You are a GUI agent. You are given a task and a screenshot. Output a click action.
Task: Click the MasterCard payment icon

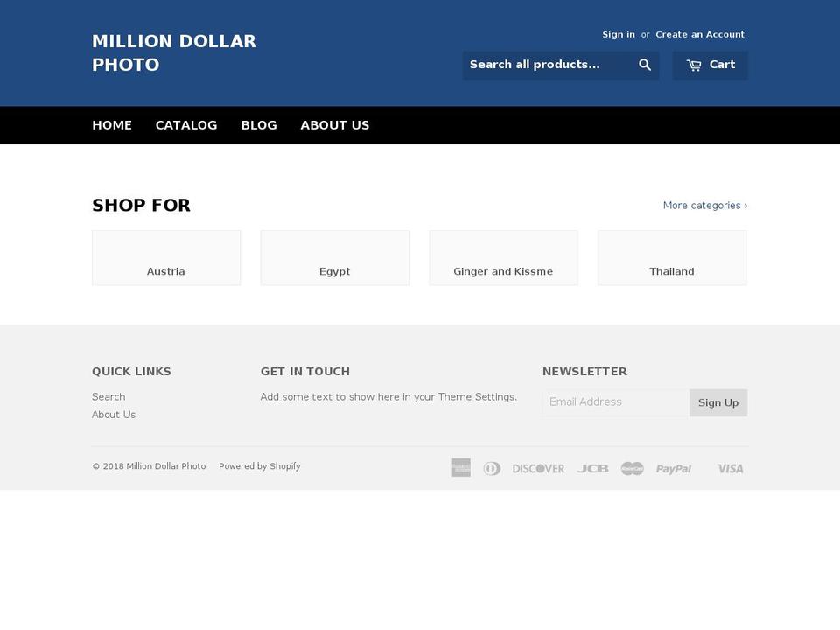tap(632, 469)
